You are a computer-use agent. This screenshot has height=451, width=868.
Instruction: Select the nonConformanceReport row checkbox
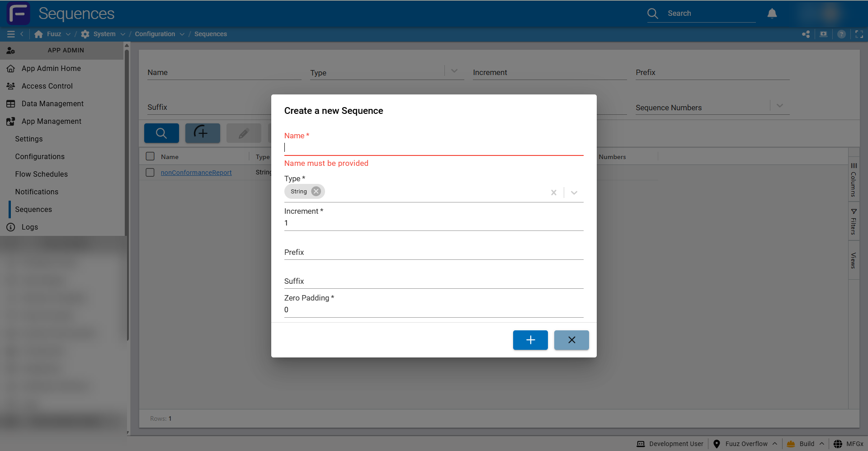click(x=150, y=173)
